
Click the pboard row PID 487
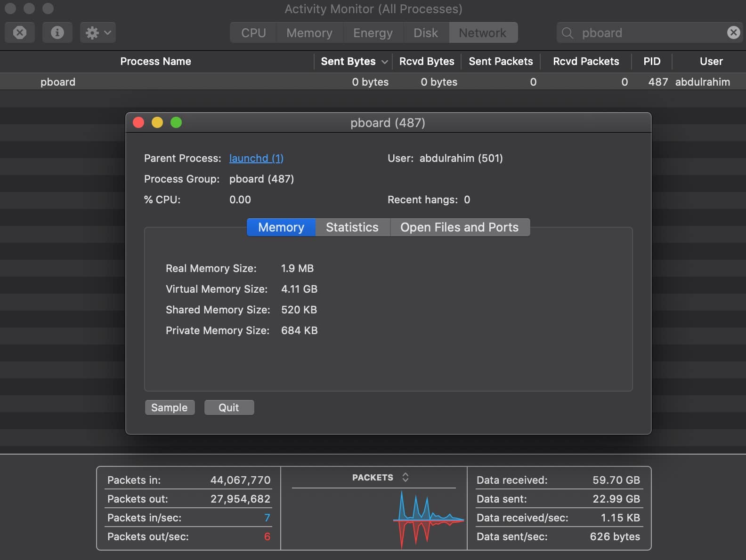pos(658,82)
